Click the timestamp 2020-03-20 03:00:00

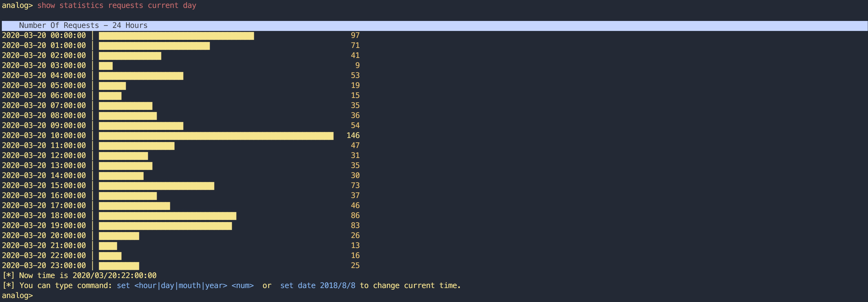click(x=44, y=65)
